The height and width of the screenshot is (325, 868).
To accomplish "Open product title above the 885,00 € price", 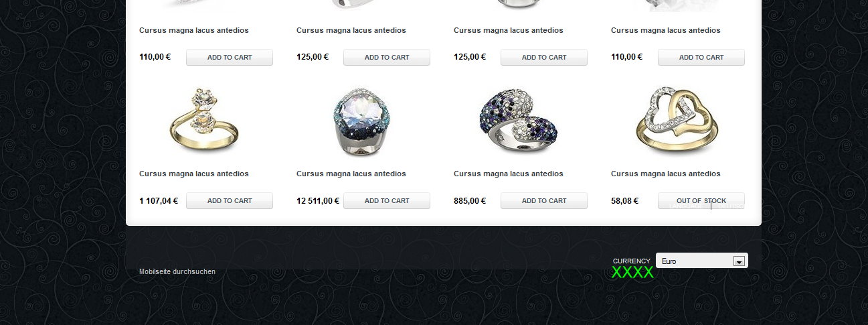I will 509,174.
